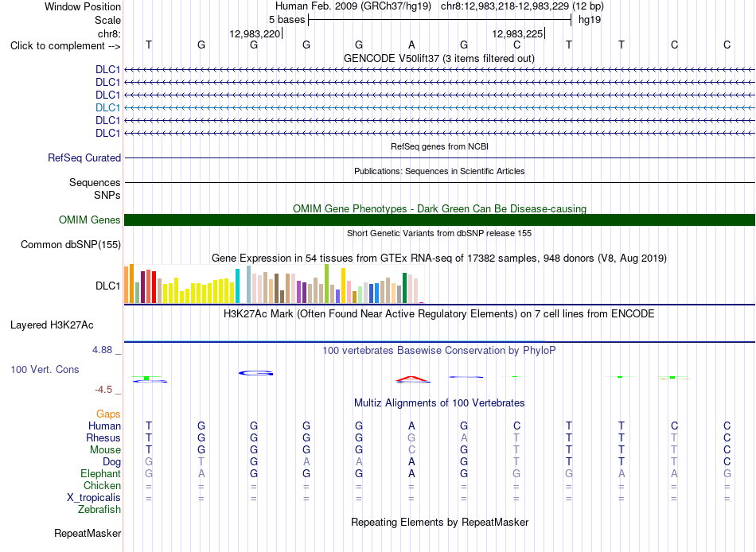Click the Layered H3K27Ac track label

click(52, 325)
